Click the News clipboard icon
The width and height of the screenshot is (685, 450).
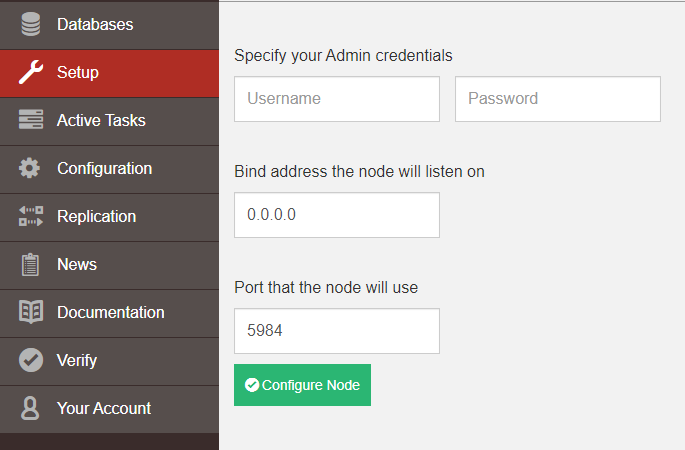(x=31, y=264)
